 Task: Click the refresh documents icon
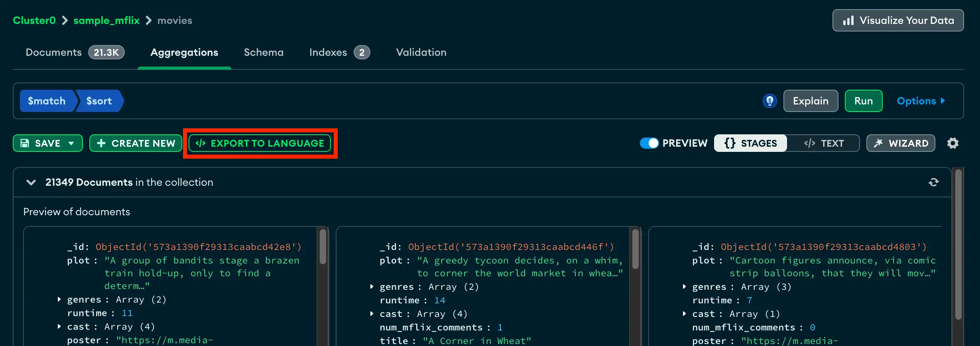[933, 182]
